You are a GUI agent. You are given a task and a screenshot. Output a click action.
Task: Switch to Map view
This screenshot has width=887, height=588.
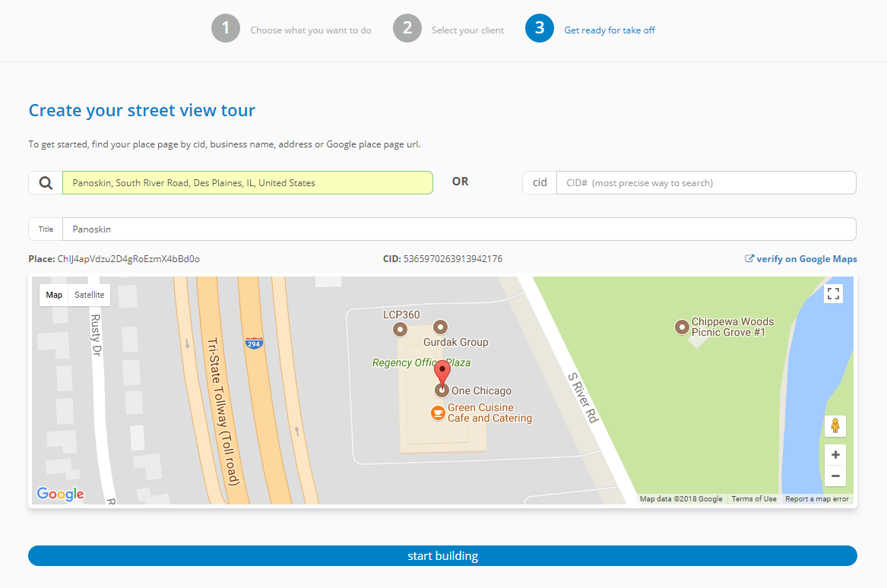53,295
